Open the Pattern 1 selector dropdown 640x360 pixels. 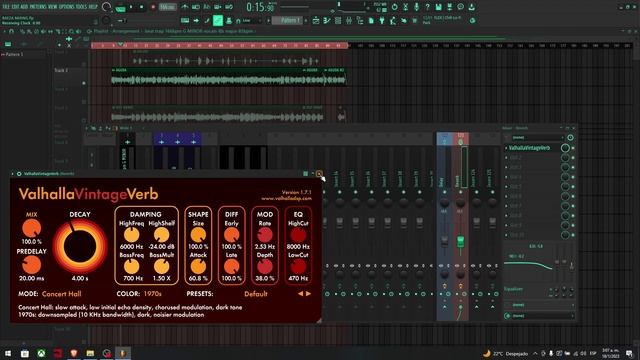tap(288, 20)
